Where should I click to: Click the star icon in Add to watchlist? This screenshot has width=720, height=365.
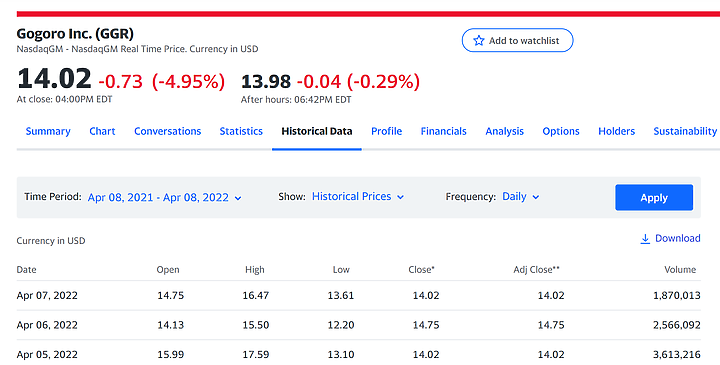(478, 40)
